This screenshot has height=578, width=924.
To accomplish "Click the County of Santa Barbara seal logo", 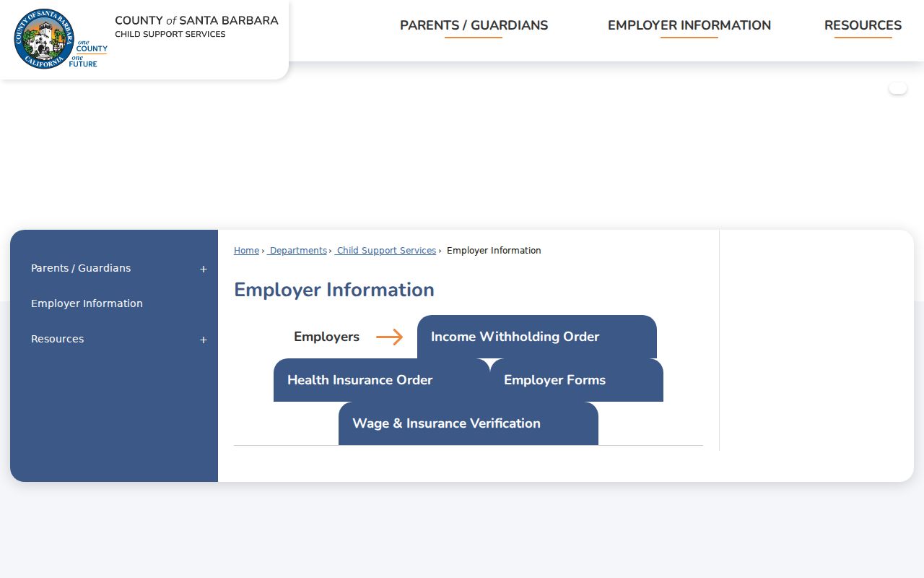I will point(44,39).
